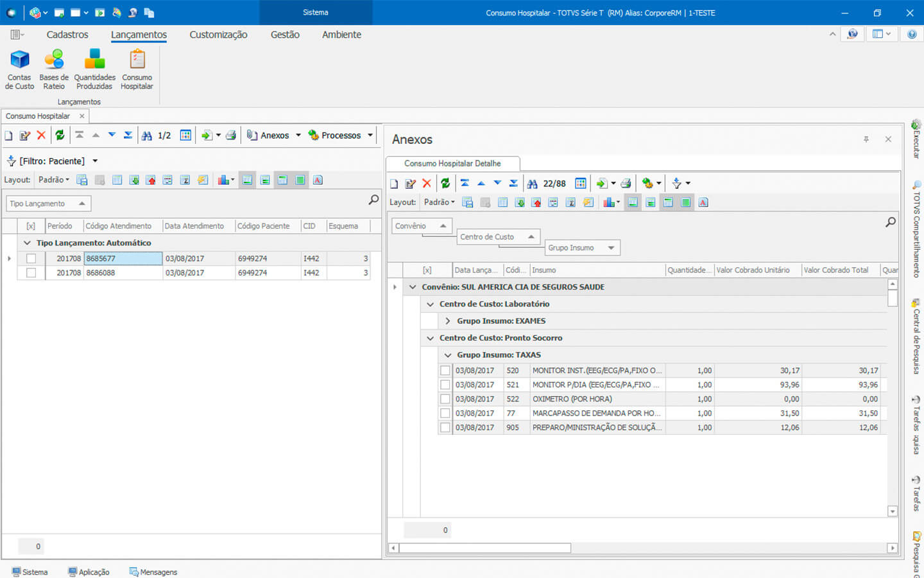The image size is (924, 578).
Task: Click the printer icon in Anexos toolbar
Action: [x=626, y=184]
